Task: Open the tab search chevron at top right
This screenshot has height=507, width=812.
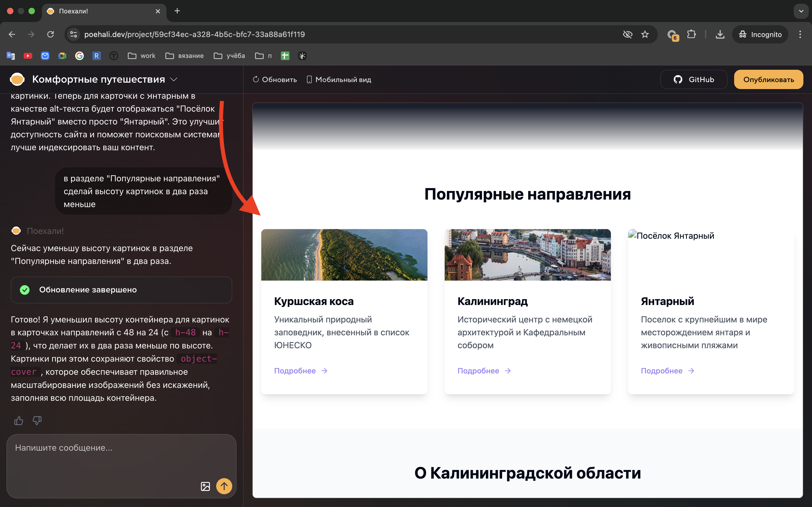Action: pos(801,11)
